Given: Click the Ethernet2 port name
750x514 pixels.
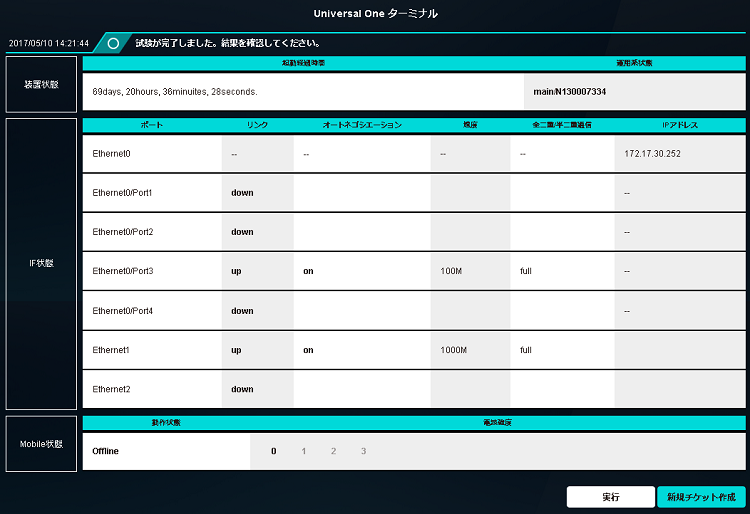Looking at the screenshot, I should click(111, 389).
